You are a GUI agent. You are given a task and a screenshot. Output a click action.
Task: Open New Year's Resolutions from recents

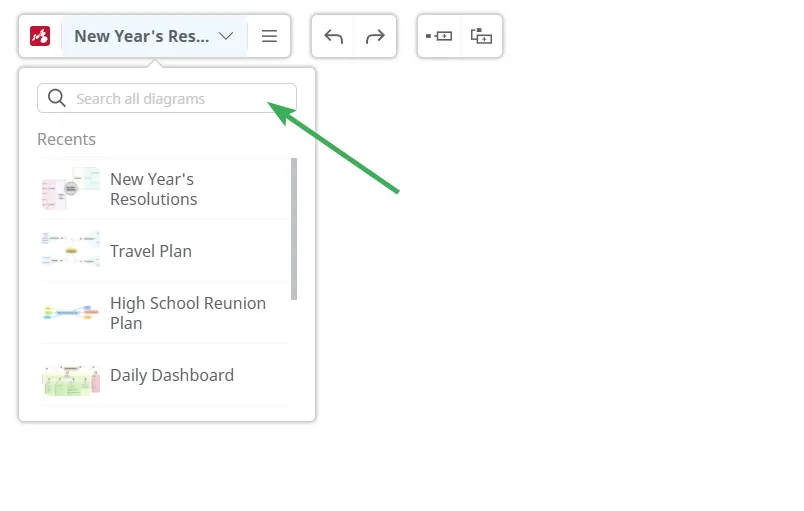(153, 189)
